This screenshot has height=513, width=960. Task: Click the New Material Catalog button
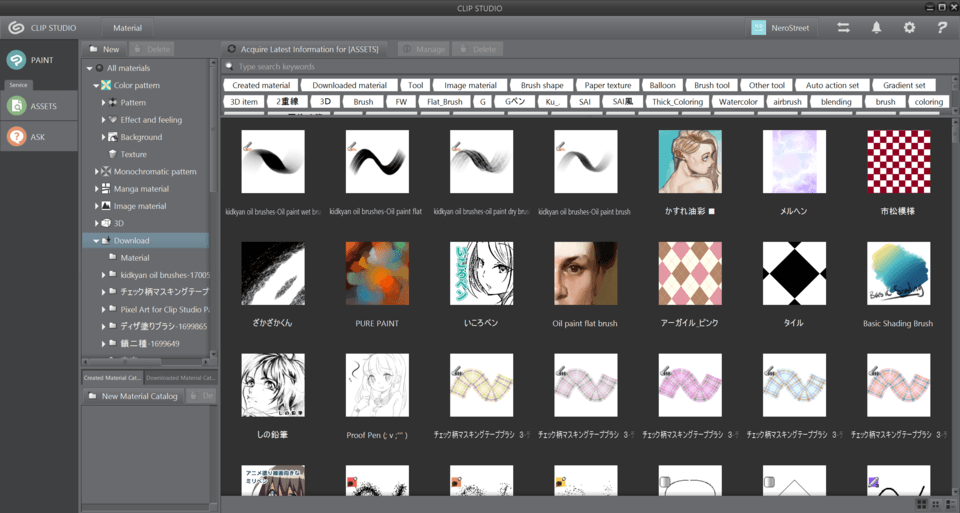(x=132, y=396)
